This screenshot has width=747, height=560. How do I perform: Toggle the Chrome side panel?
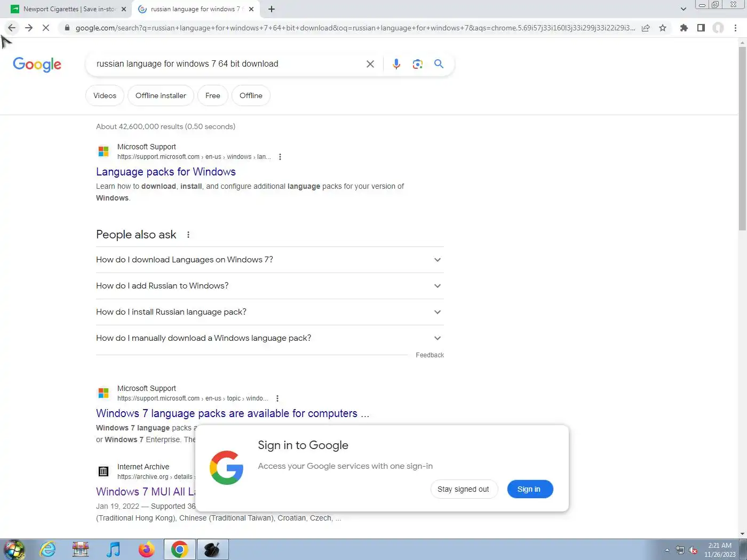point(701,28)
